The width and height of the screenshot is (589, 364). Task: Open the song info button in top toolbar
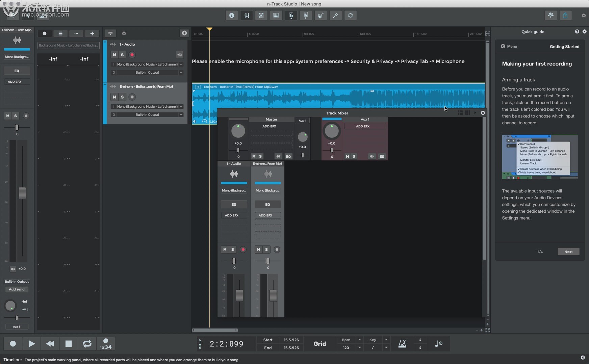232,15
